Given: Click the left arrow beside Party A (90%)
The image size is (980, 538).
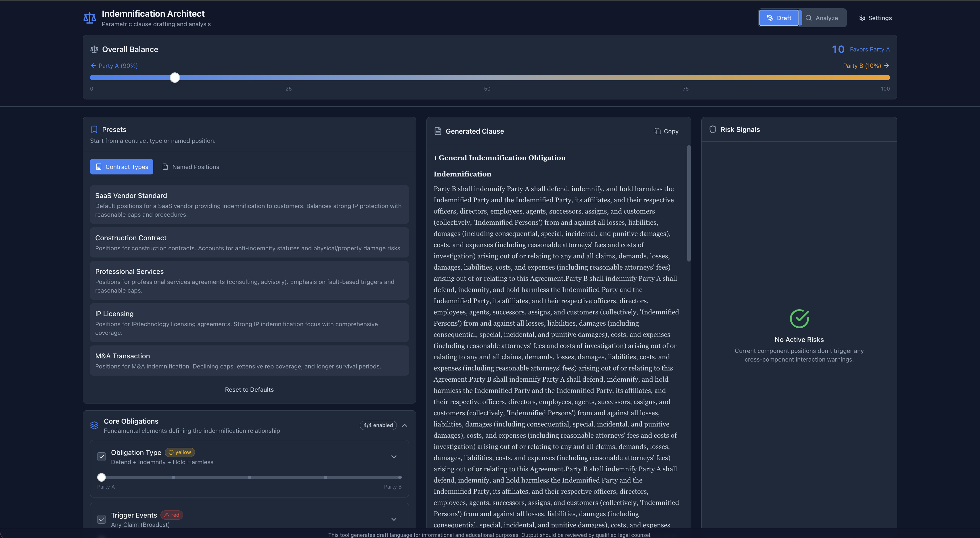Looking at the screenshot, I should (x=93, y=66).
